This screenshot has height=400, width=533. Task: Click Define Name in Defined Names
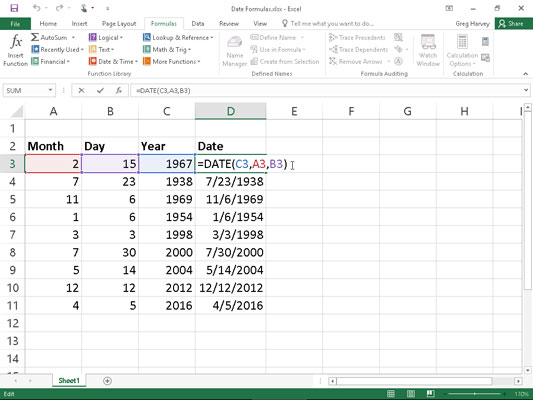[x=276, y=37]
